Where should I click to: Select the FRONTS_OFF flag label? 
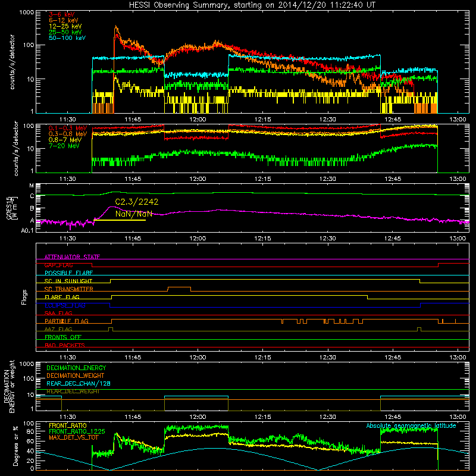pos(63,337)
